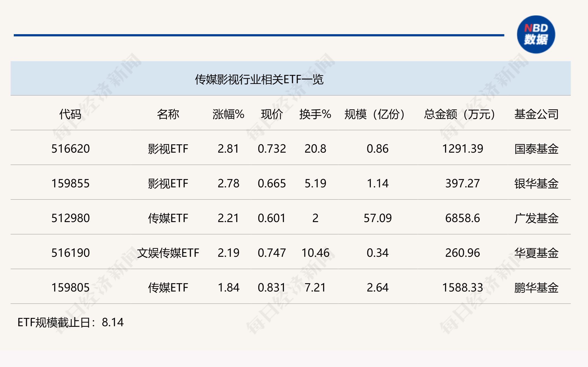Select turnover value 20.8
Viewport: 588px width, 367px height.
[315, 149]
